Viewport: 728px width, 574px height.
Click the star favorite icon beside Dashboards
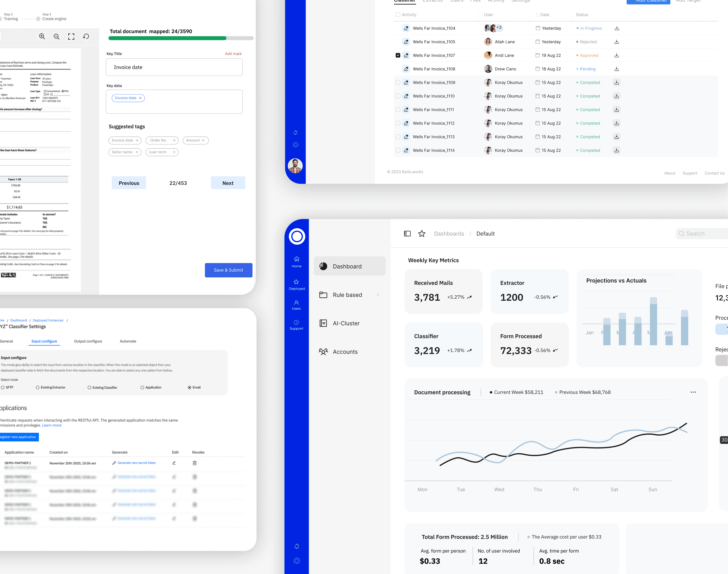point(422,234)
